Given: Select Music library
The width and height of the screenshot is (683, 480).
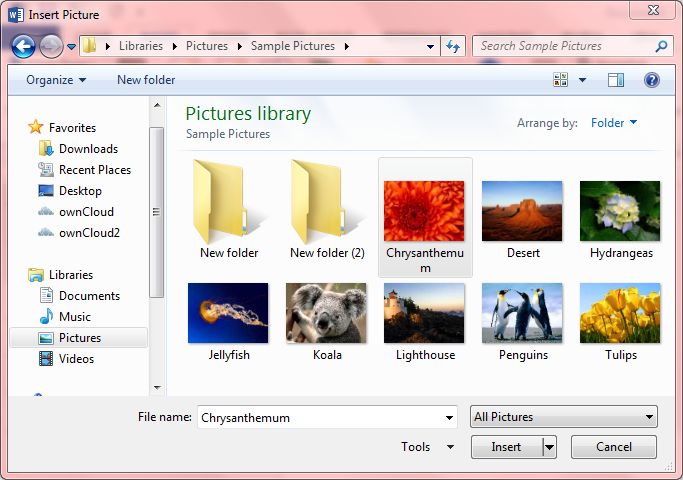Looking at the screenshot, I should (x=75, y=317).
